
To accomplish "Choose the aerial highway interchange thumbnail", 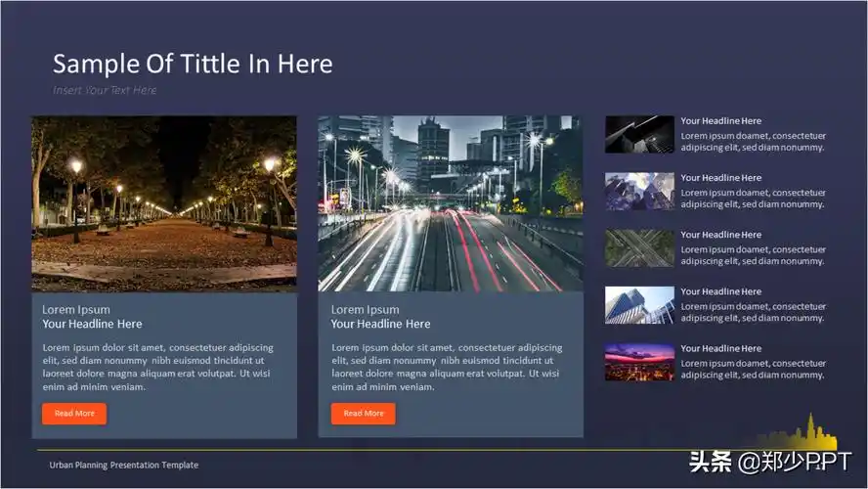I will point(639,247).
